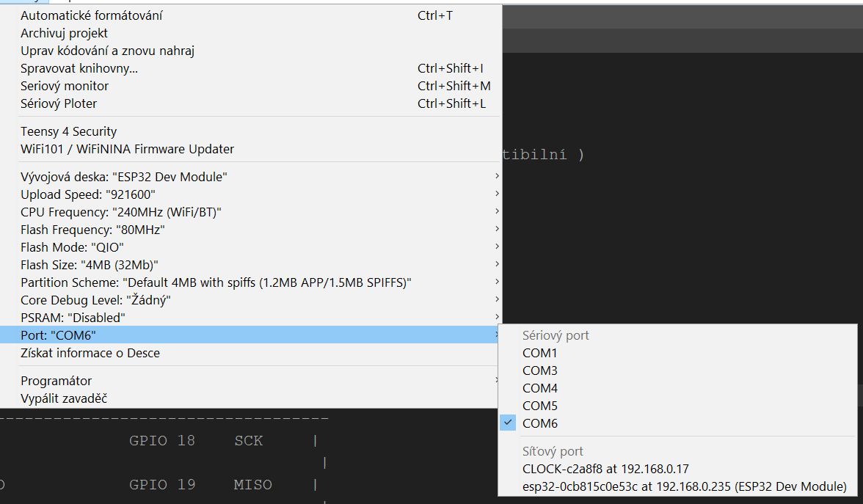
Task: Select COM6 checked serial port
Action: pos(540,423)
